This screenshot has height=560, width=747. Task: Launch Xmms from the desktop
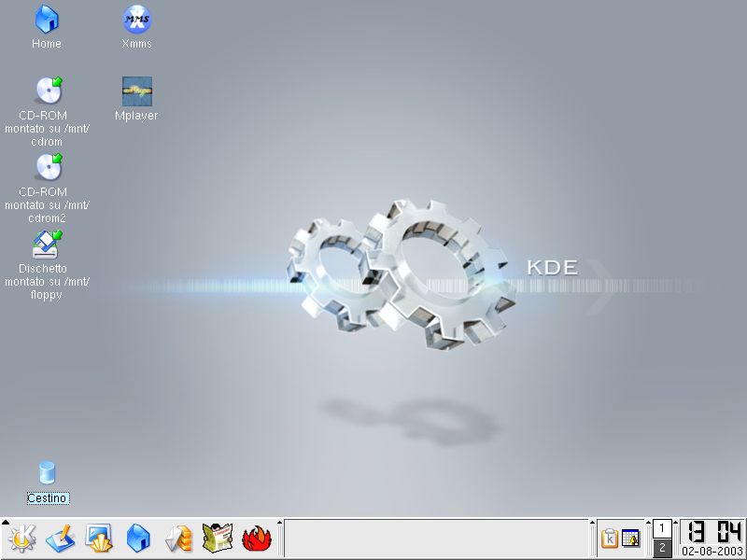coord(136,27)
